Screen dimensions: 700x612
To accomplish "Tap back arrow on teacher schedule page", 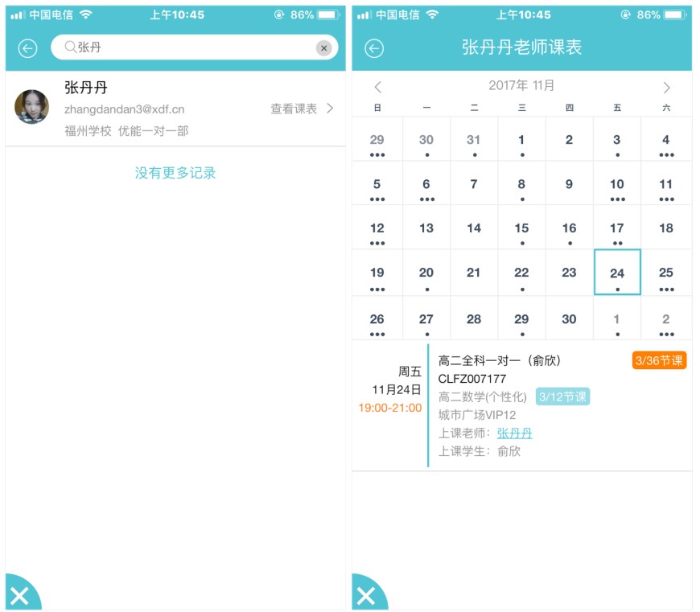I will point(373,48).
